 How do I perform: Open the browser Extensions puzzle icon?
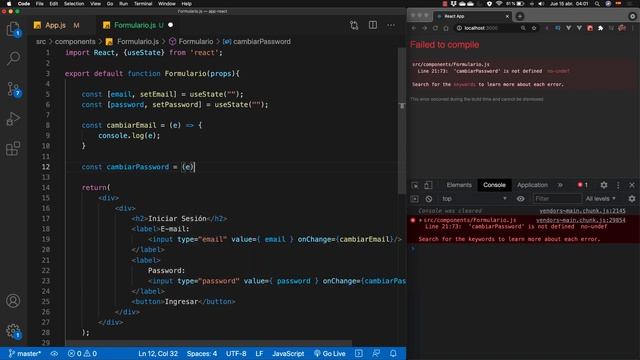tap(600, 28)
